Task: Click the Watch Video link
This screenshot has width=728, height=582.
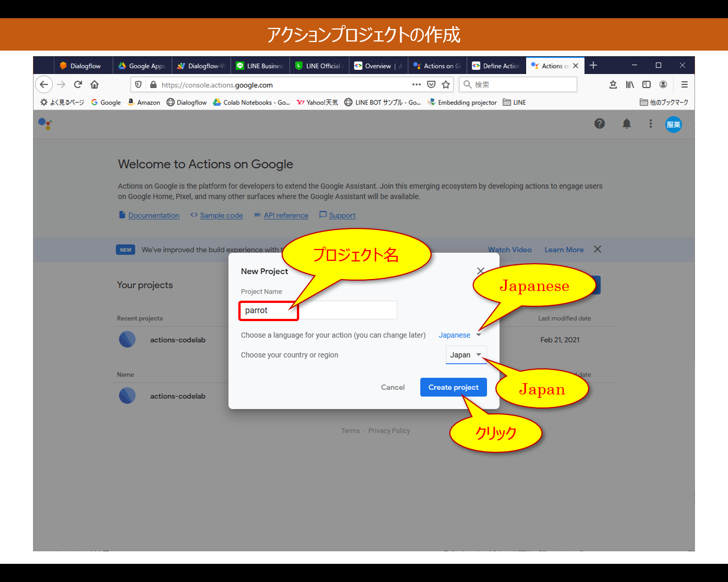Action: [510, 250]
